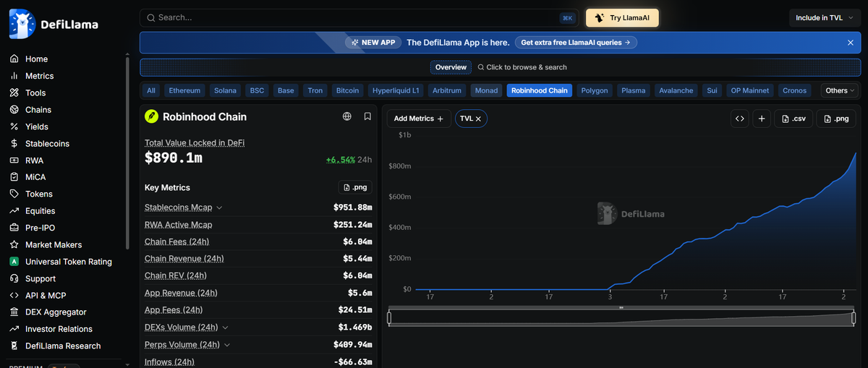Select the Base chain tab

click(286, 90)
